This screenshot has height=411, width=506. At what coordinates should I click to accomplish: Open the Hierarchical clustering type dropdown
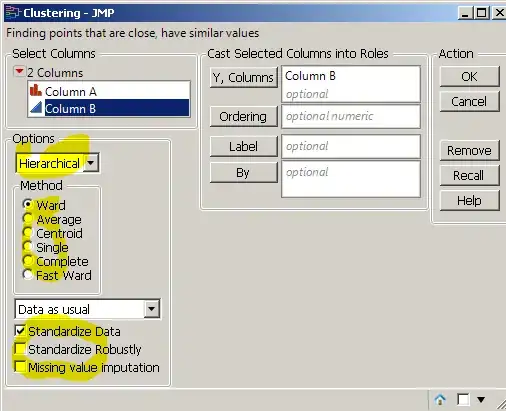coord(57,163)
